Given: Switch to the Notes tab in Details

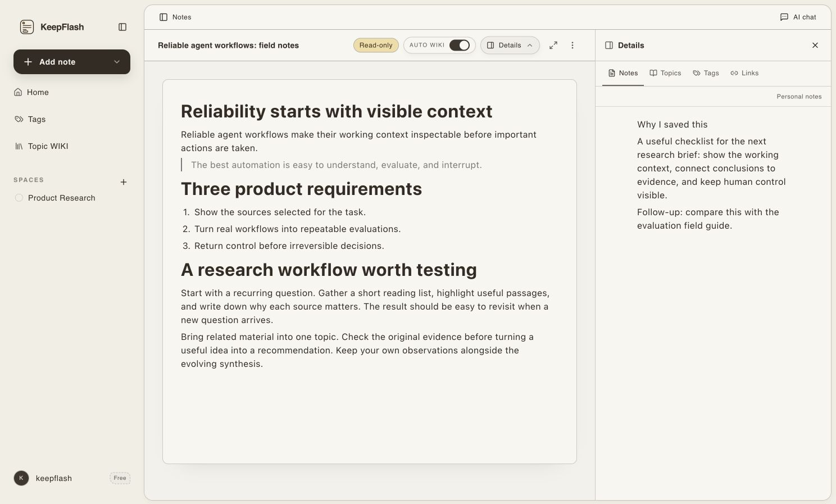Looking at the screenshot, I should [x=623, y=73].
